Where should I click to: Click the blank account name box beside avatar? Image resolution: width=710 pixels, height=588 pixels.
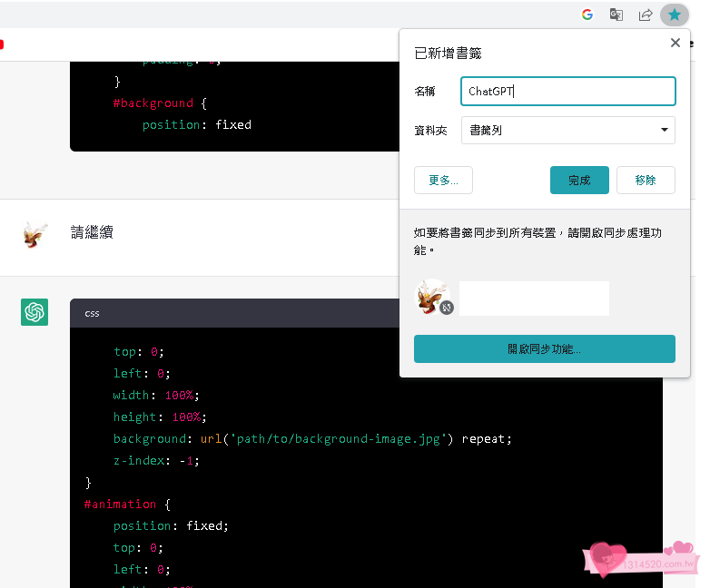[x=534, y=299]
